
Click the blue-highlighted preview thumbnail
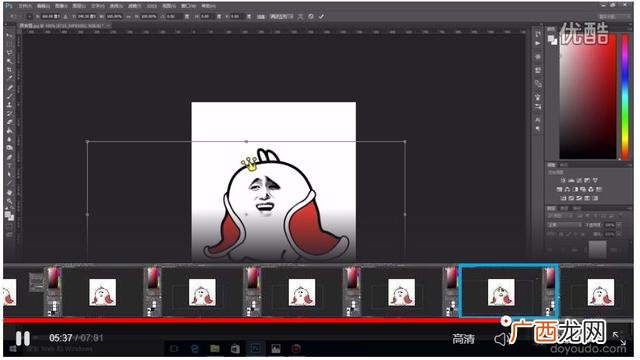(x=509, y=291)
